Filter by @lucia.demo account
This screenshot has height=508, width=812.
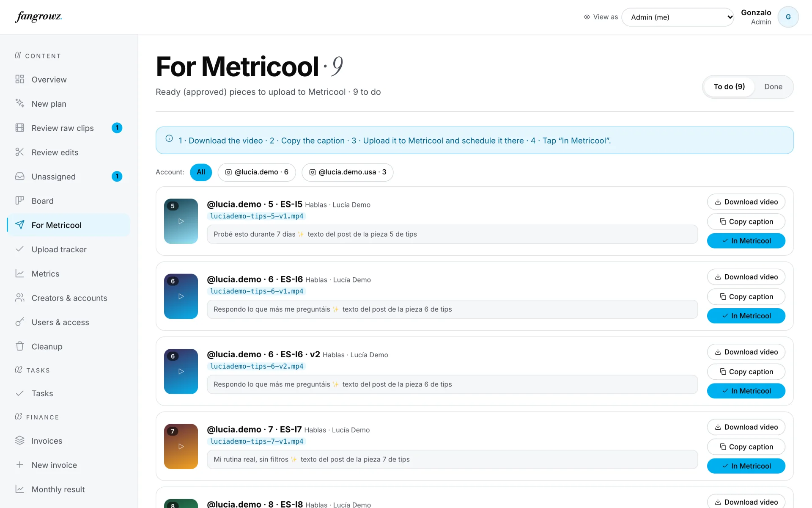pyautogui.click(x=257, y=172)
